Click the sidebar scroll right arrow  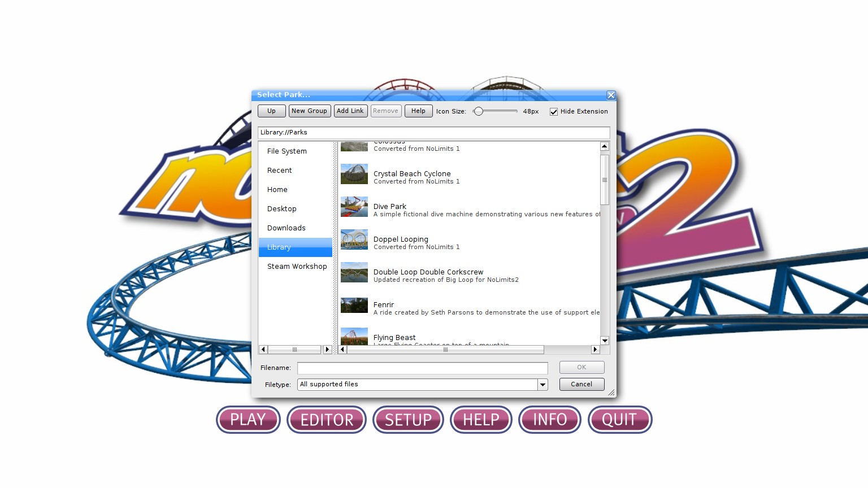click(x=327, y=350)
